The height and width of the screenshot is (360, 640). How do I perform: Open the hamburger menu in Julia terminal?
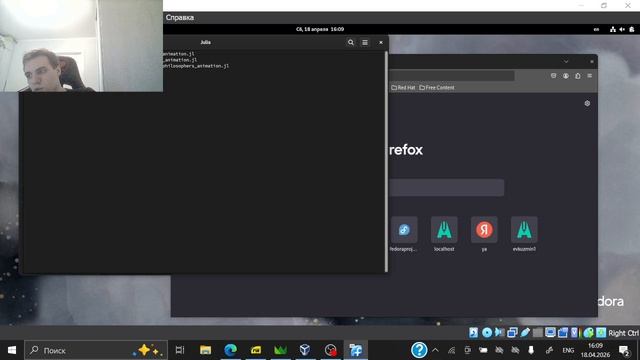point(365,42)
